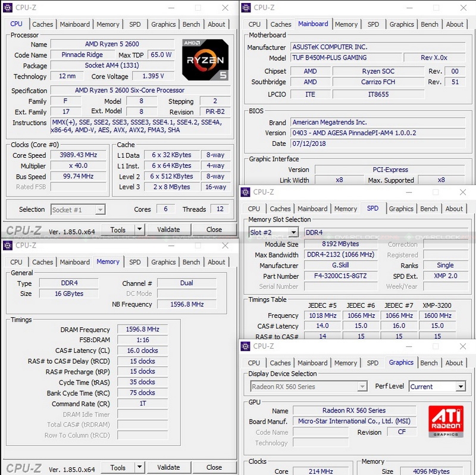Viewport: 476px width, 475px height.
Task: Click the GPU core clock 214 MHz
Action: tap(321, 471)
